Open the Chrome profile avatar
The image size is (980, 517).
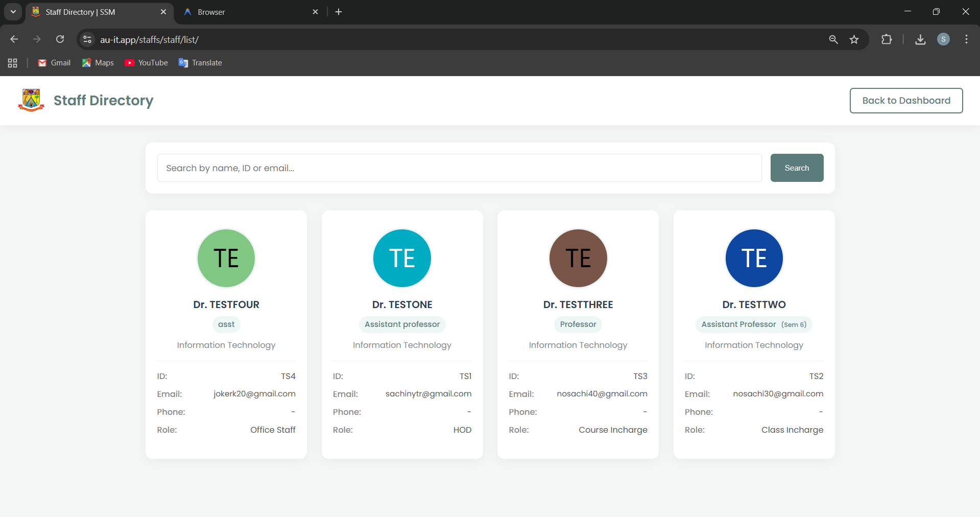[x=943, y=39]
